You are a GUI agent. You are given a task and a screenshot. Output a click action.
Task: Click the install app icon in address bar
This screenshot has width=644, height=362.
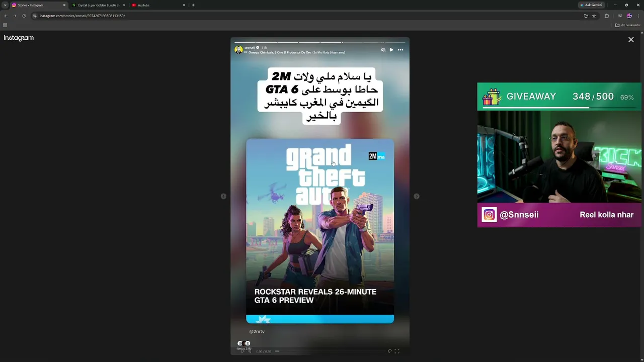pyautogui.click(x=586, y=16)
